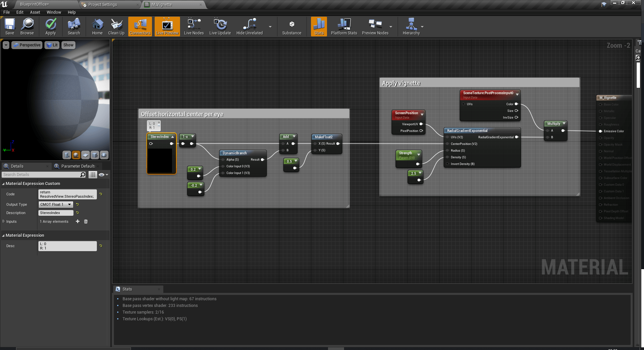Open the Window menu

click(54, 12)
